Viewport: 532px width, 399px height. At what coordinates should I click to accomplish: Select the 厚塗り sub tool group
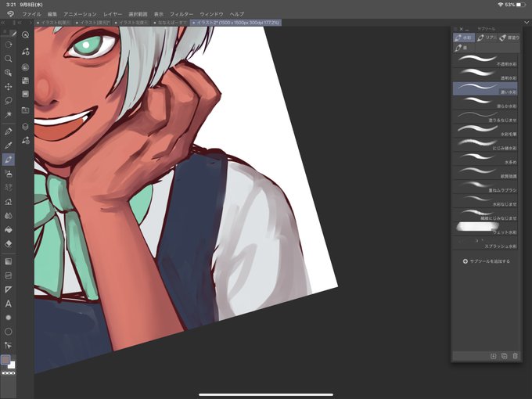[509, 38]
